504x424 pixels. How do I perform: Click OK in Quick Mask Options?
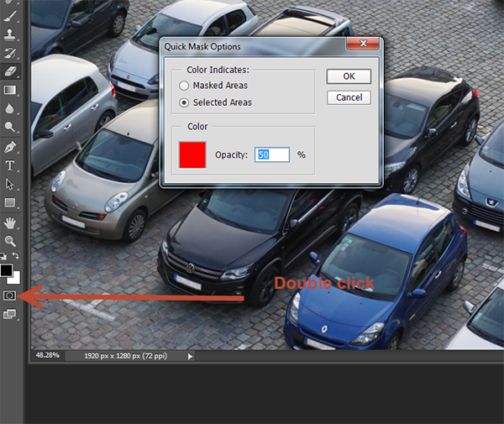click(349, 76)
